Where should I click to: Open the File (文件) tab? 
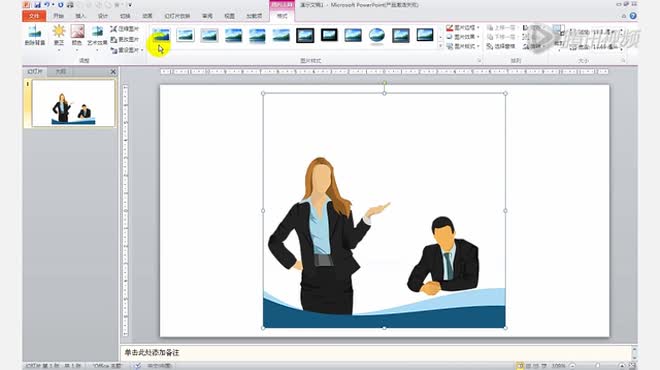34,16
